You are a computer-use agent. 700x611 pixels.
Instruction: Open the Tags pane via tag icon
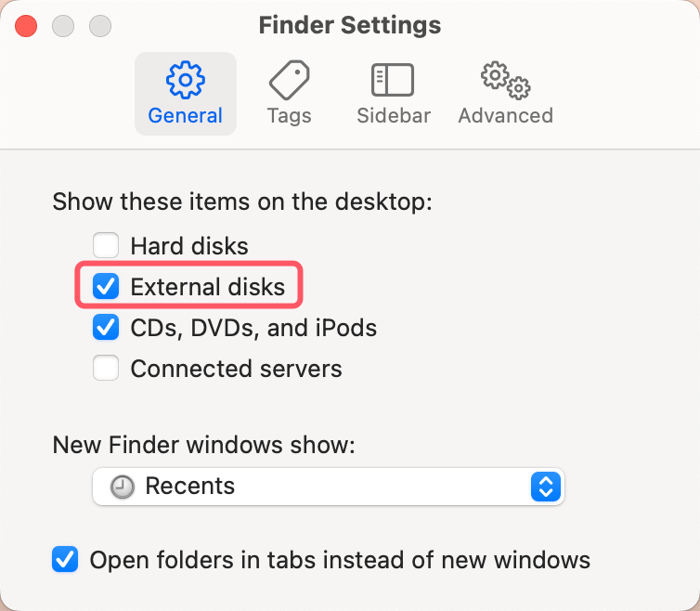(289, 81)
